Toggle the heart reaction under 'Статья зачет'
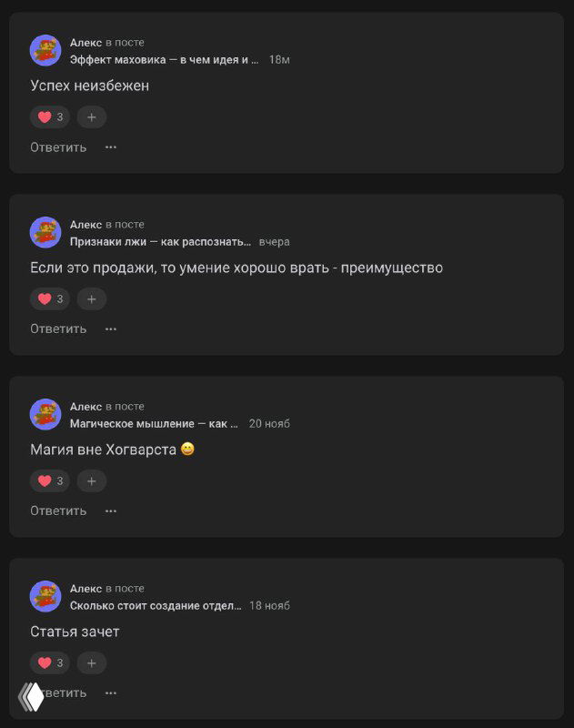Viewport: 574px width, 728px height. click(x=49, y=662)
